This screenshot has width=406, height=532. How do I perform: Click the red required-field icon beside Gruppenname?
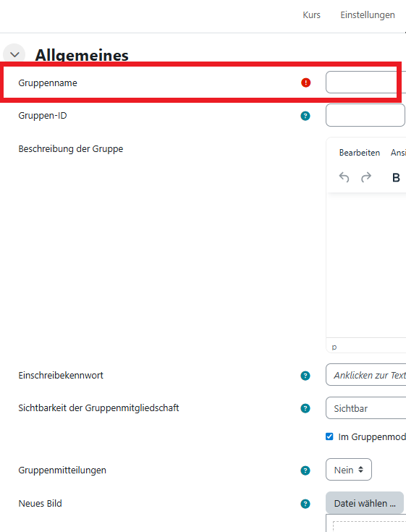pyautogui.click(x=305, y=83)
